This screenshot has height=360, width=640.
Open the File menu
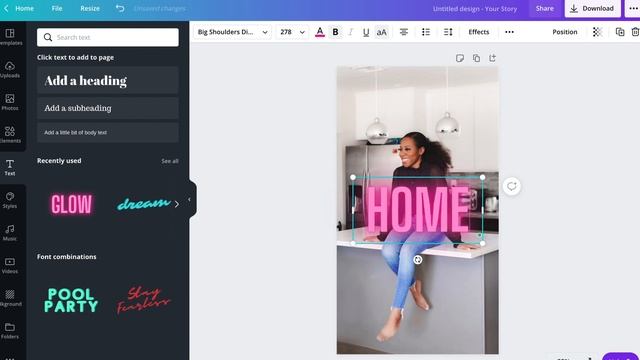coord(57,8)
